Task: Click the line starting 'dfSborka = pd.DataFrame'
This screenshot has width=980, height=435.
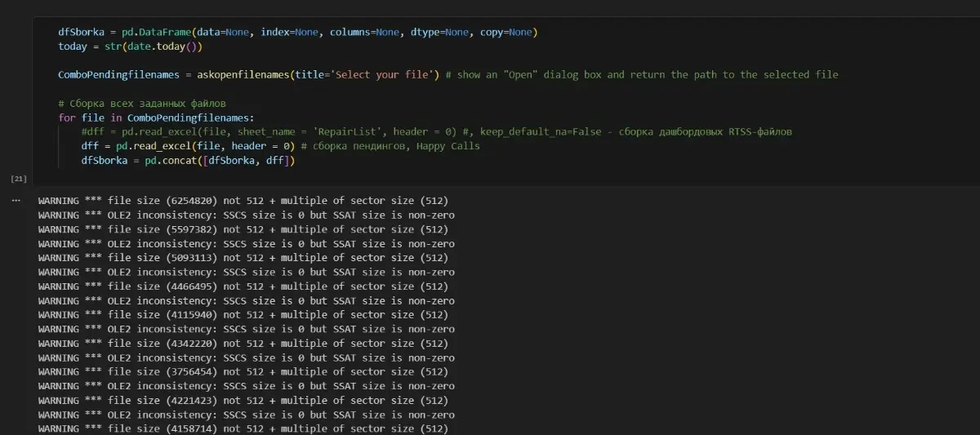Action: coord(298,32)
